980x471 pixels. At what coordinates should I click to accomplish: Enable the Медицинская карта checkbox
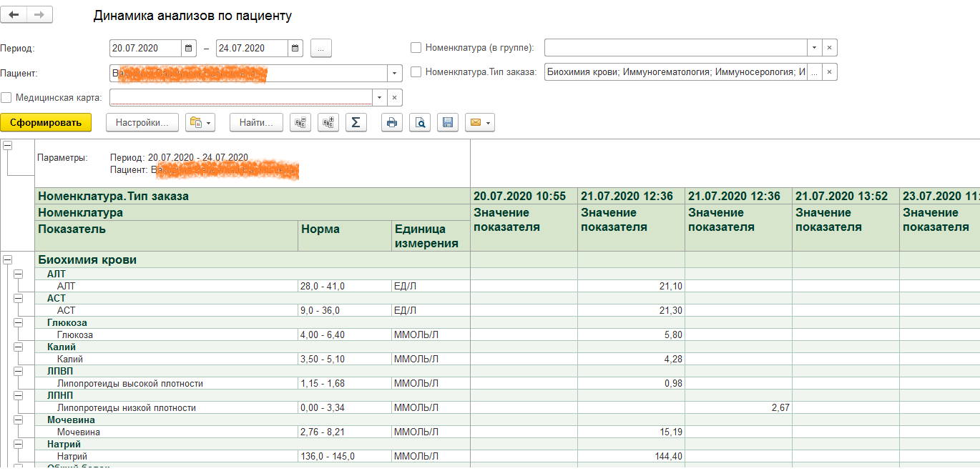[x=6, y=98]
